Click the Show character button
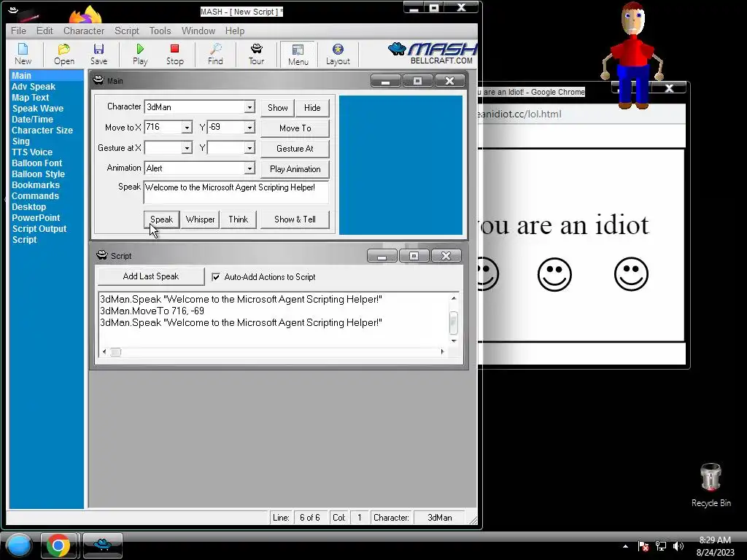Screen dimensions: 747x560 click(x=278, y=108)
